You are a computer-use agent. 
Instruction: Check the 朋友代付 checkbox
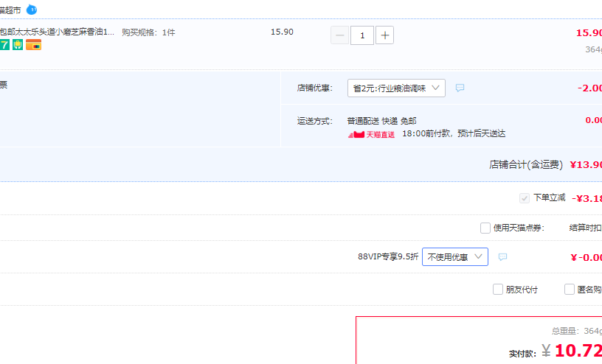pyautogui.click(x=498, y=289)
